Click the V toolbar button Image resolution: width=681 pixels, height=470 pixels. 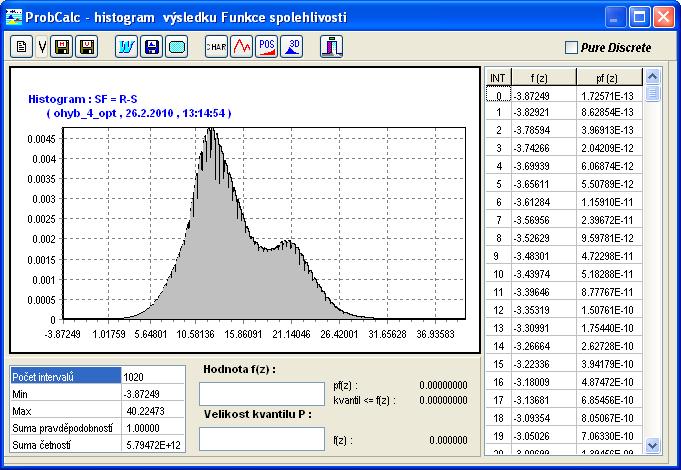coord(42,46)
